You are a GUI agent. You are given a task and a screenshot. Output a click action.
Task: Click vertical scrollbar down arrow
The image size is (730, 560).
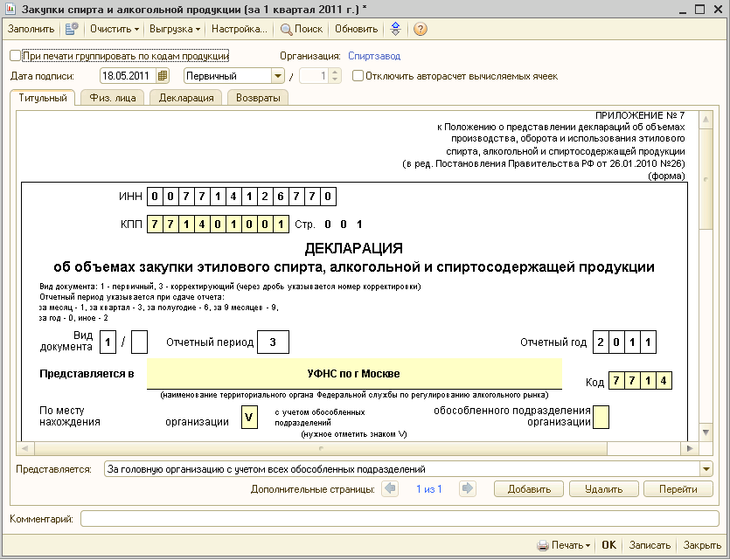(706, 432)
